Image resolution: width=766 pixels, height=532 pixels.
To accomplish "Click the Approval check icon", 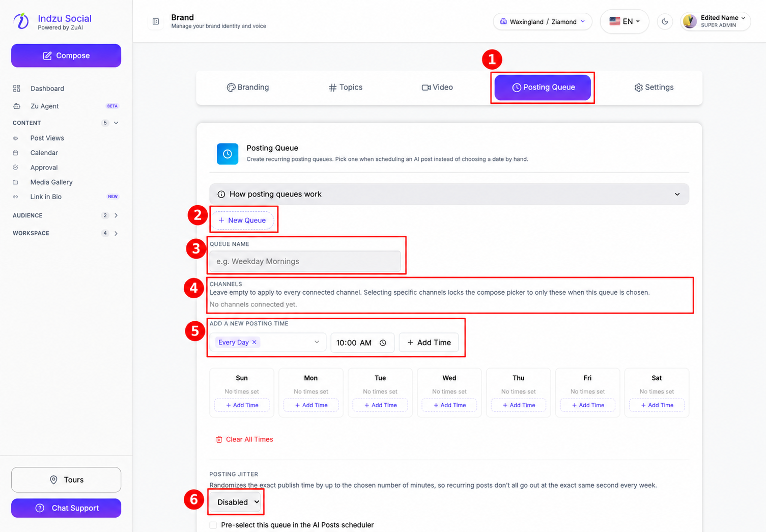I will click(15, 167).
